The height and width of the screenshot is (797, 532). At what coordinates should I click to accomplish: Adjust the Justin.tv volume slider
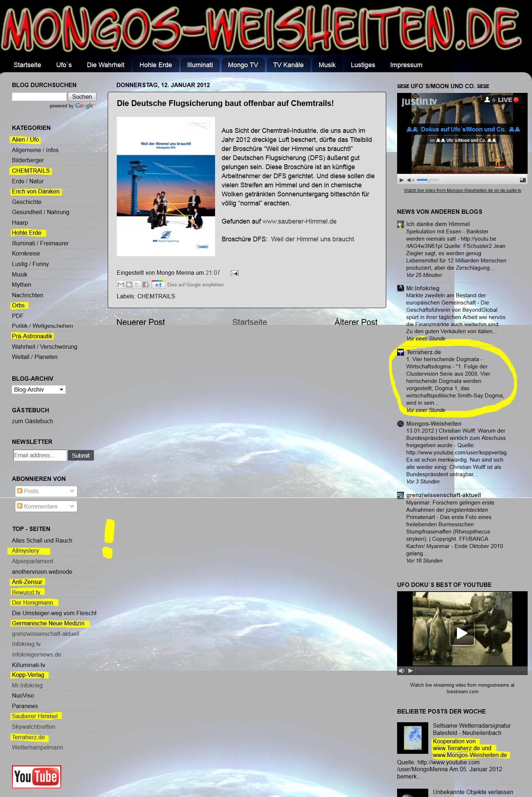click(428, 180)
